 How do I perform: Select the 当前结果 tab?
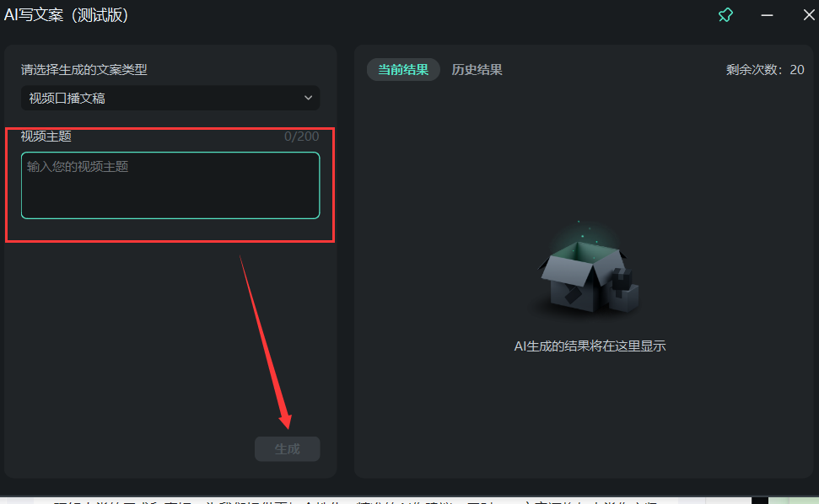click(x=402, y=70)
